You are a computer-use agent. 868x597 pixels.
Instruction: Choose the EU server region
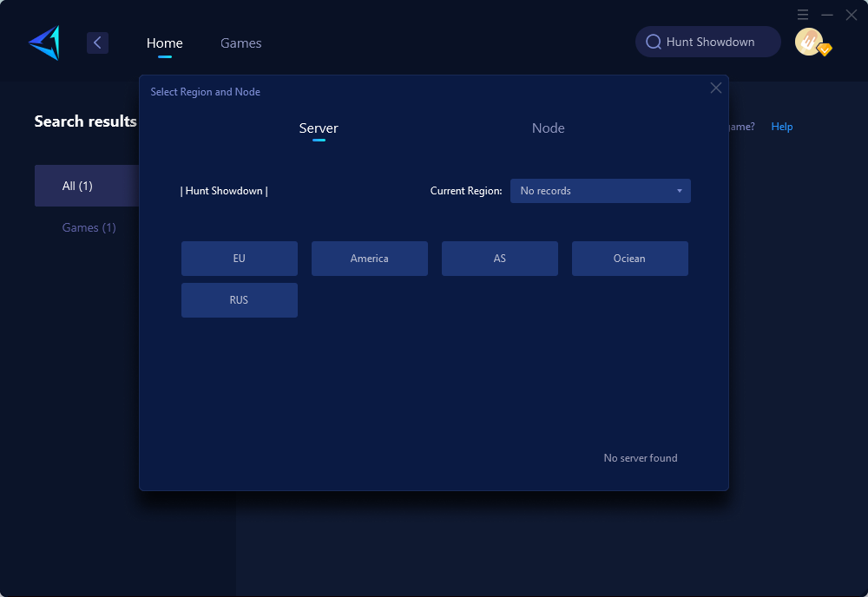(x=240, y=259)
